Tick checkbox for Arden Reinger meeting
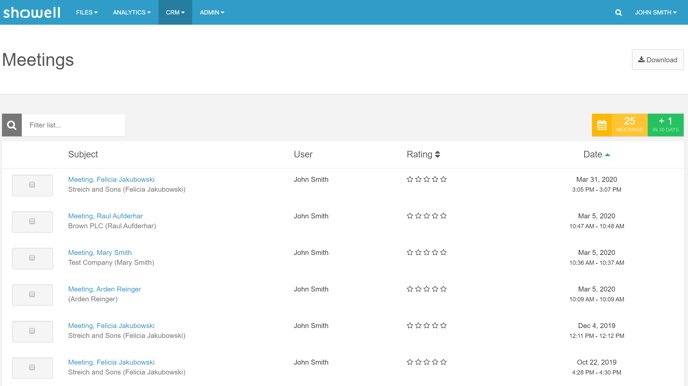Screen dimensions: 688x386 point(32,294)
